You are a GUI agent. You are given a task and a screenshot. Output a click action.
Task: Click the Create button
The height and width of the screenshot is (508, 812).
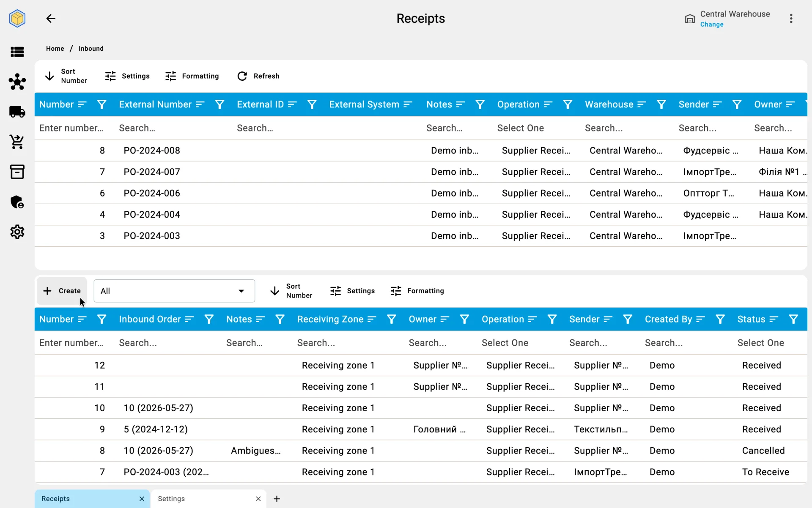tap(62, 291)
